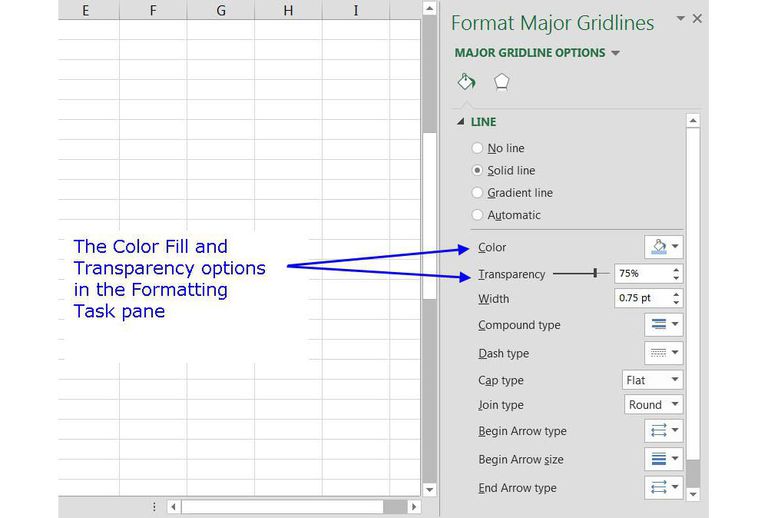Open the End Arrow type icon button
Viewport: 768px width, 518px height.
pos(659,487)
